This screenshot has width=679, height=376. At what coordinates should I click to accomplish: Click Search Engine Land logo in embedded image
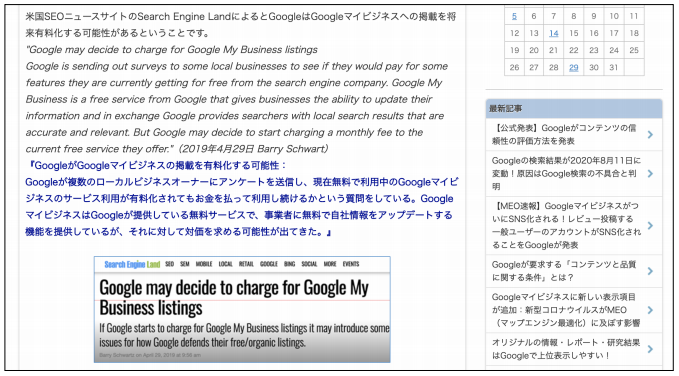(132, 264)
